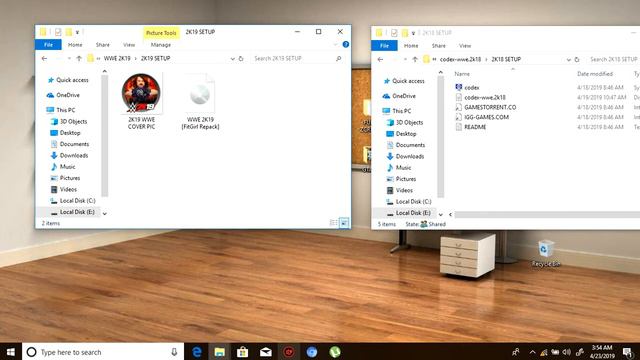The width and height of the screenshot is (640, 360).
Task: Switch to the Share tab in the 2K19 SETUP window
Action: [102, 45]
